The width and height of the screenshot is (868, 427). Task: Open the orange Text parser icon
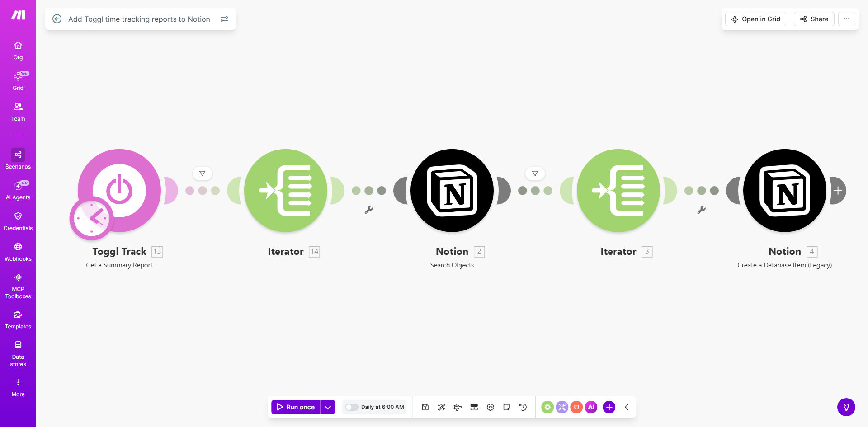click(x=576, y=407)
